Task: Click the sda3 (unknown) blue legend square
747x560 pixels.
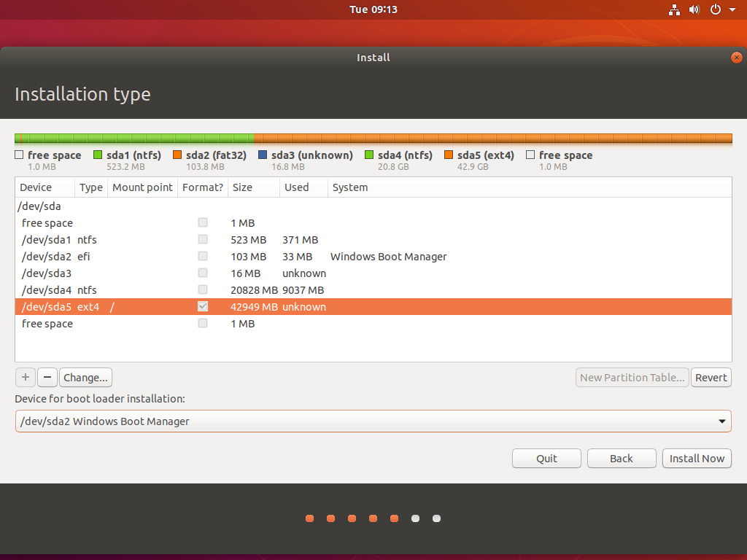Action: (263, 155)
